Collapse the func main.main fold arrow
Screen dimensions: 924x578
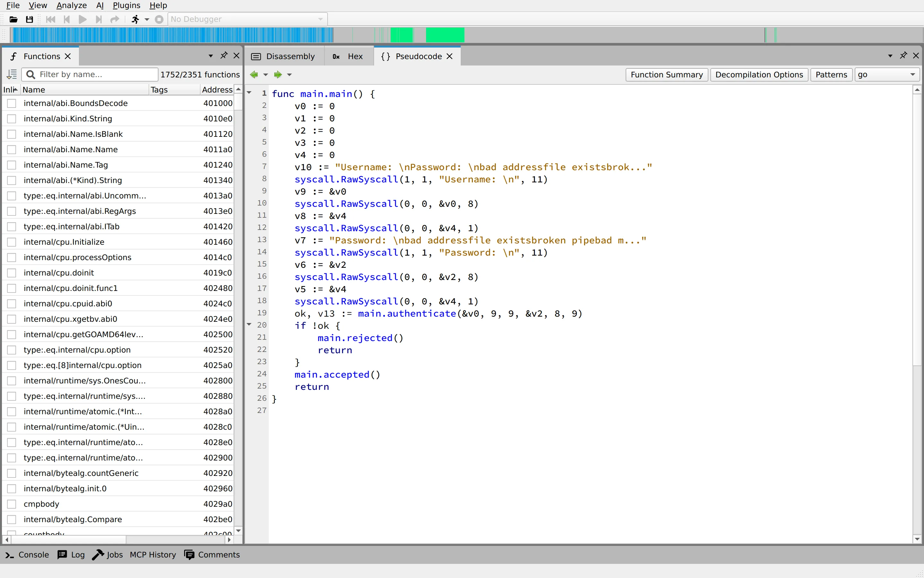(x=249, y=93)
